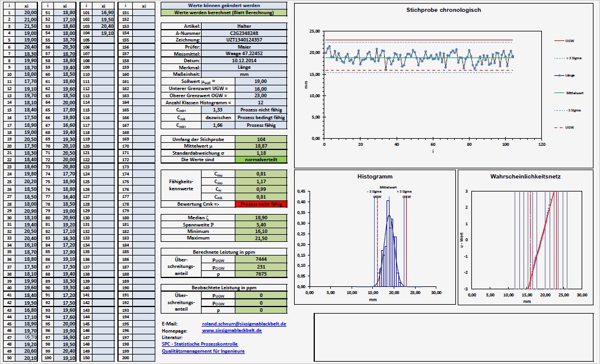The width and height of the screenshot is (600, 364).
Task: Select xi value 19,10 in row 104
Action: [103, 33]
